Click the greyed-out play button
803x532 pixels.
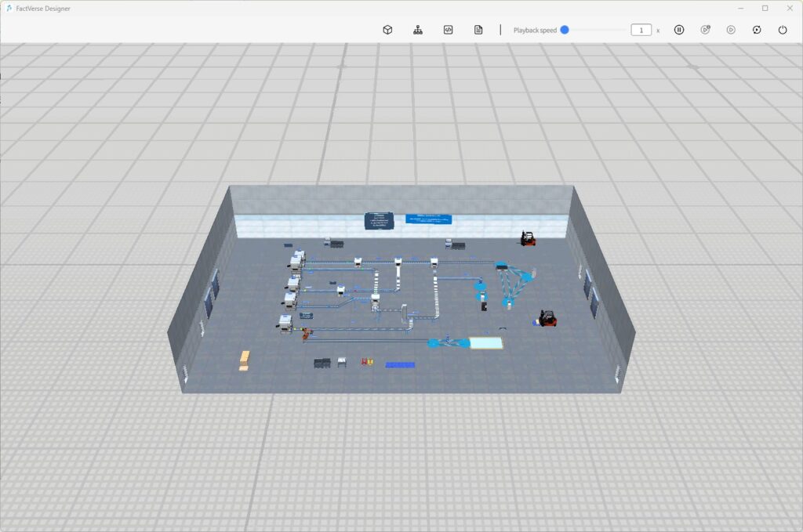point(731,30)
